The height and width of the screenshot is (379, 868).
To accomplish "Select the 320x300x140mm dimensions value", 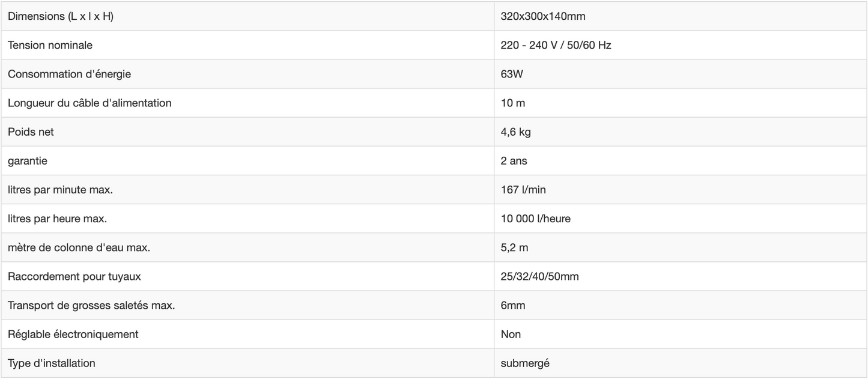I will pos(543,16).
